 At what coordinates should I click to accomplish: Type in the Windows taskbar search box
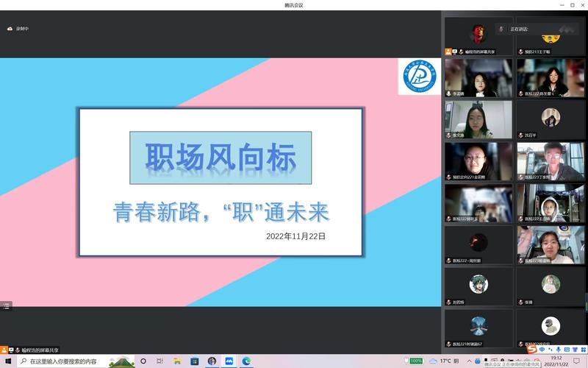pos(66,361)
